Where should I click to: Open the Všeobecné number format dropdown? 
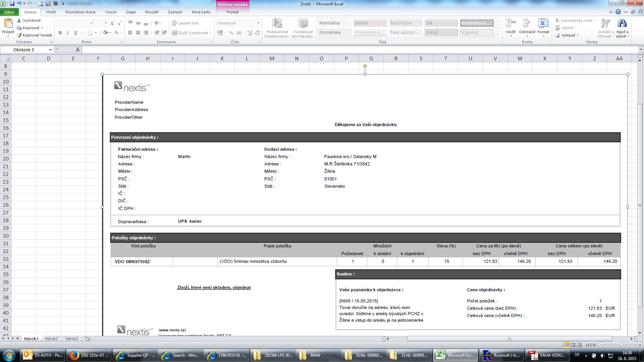(258, 23)
